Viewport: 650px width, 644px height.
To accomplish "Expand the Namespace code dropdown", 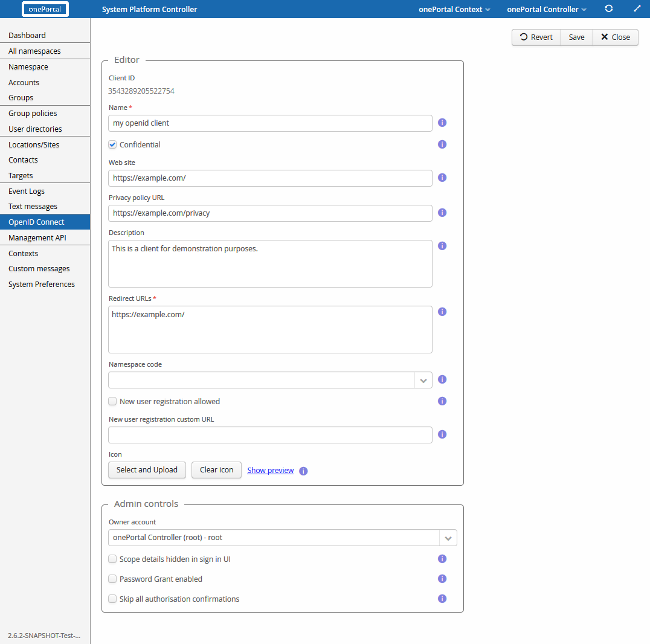I will point(423,380).
